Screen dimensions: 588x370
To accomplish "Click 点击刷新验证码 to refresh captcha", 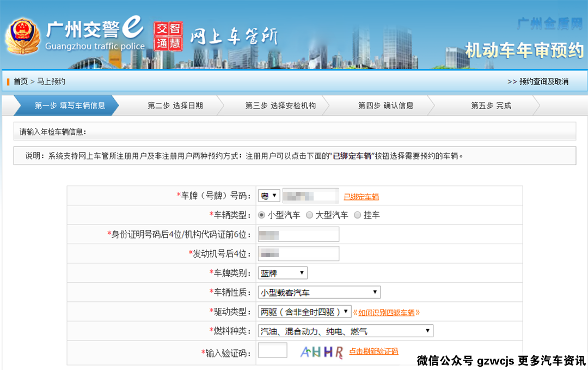I will click(373, 351).
